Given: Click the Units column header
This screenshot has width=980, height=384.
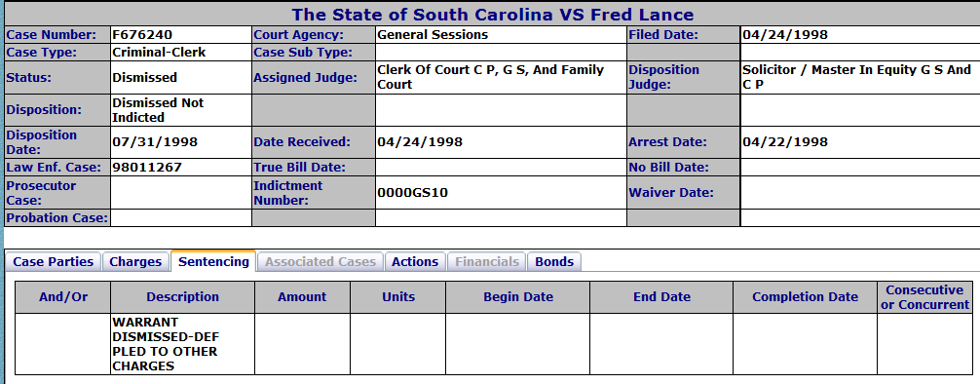Looking at the screenshot, I should 398,297.
